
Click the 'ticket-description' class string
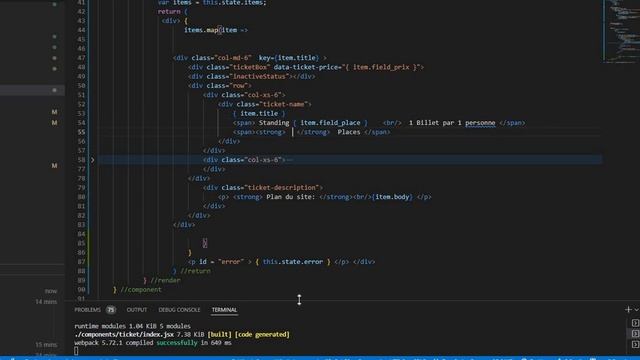[282, 188]
